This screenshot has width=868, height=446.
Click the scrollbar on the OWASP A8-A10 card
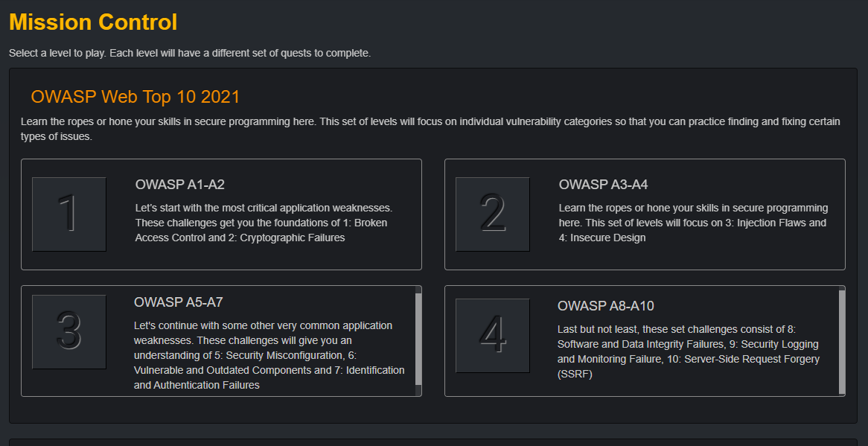coord(840,340)
